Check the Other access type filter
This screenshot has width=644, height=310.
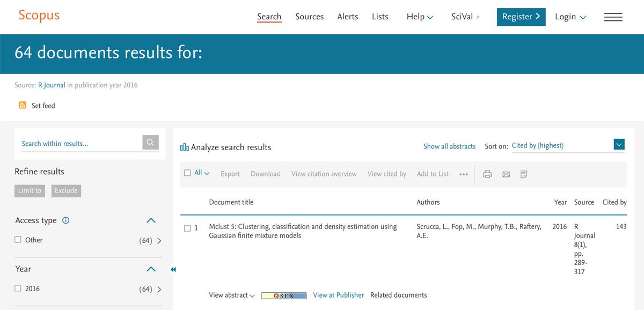point(18,240)
